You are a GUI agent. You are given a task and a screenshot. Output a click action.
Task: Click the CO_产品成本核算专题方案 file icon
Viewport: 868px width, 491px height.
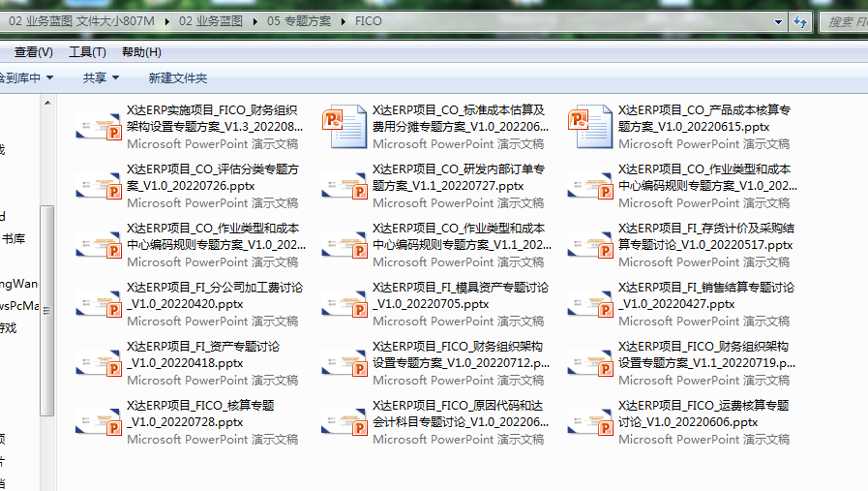tap(590, 127)
